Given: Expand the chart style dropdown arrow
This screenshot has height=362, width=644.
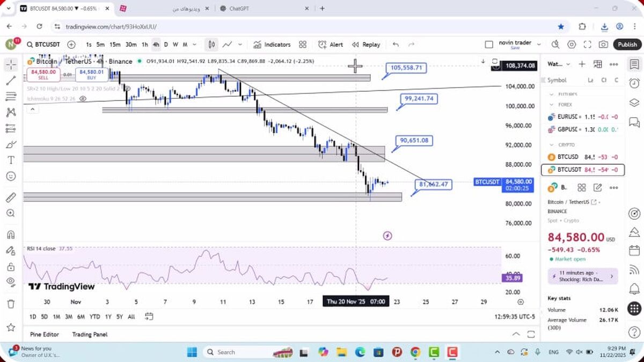Looking at the screenshot, I should click(240, 45).
